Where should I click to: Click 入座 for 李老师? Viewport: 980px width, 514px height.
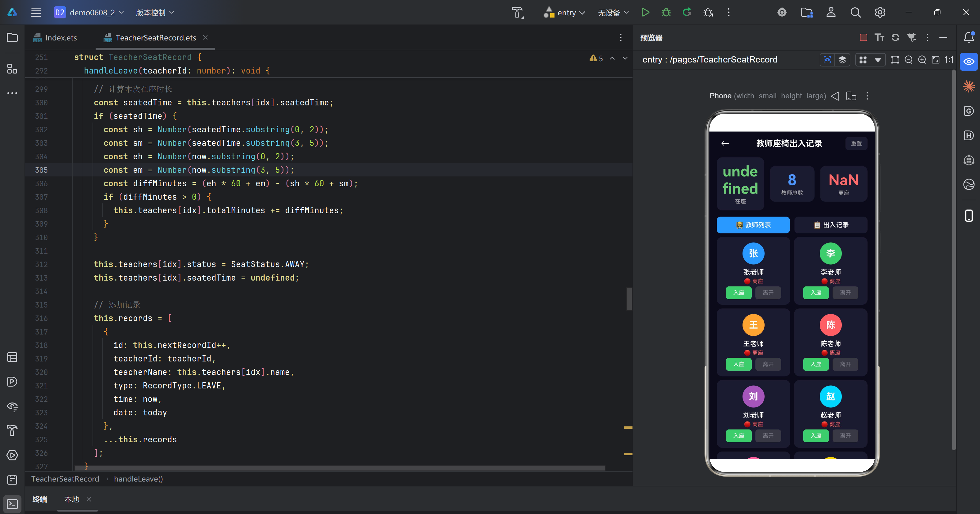coord(816,293)
